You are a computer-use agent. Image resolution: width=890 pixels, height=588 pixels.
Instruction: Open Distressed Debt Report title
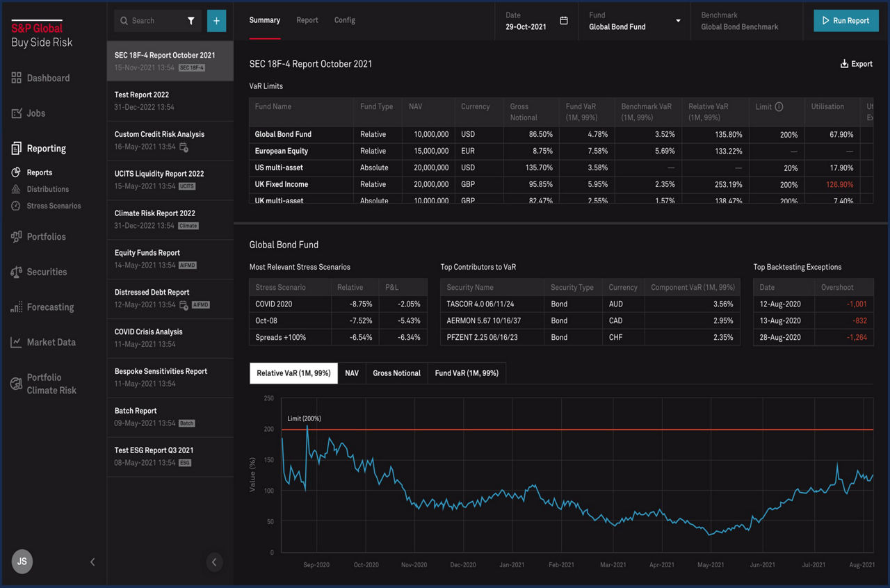click(x=152, y=293)
